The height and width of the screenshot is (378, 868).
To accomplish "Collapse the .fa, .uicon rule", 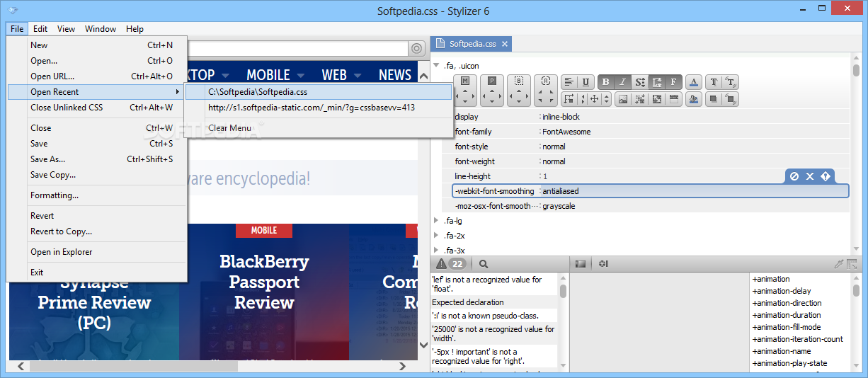I will pyautogui.click(x=436, y=66).
